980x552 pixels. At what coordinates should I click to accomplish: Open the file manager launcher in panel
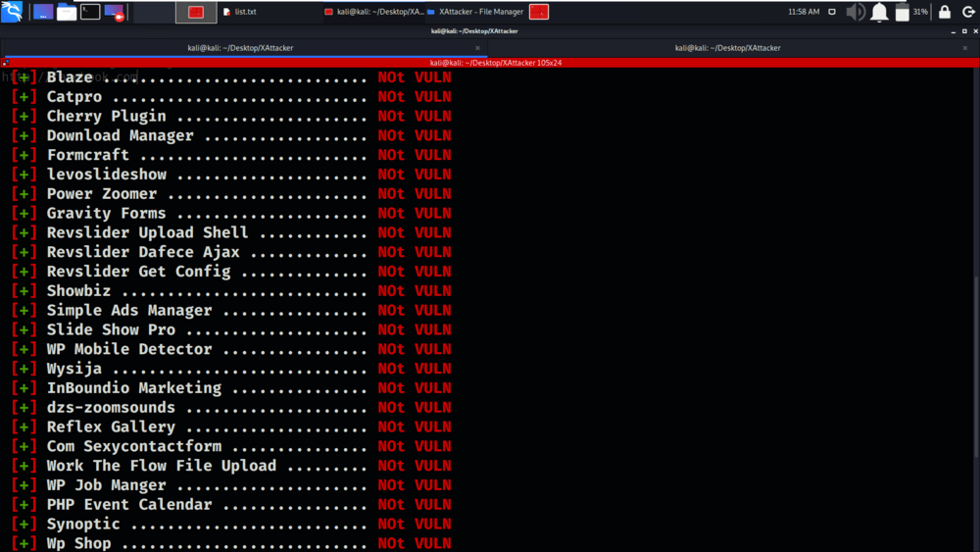click(x=67, y=11)
